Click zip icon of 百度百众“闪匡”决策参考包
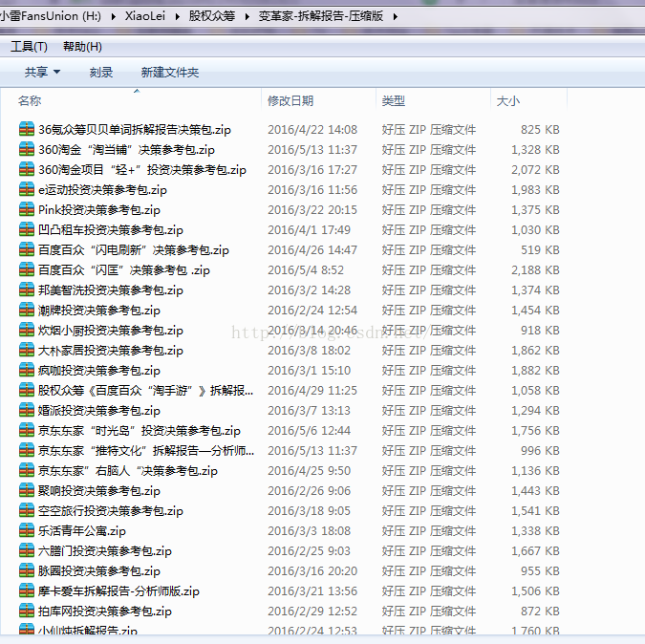The width and height of the screenshot is (645, 644). (x=27, y=269)
